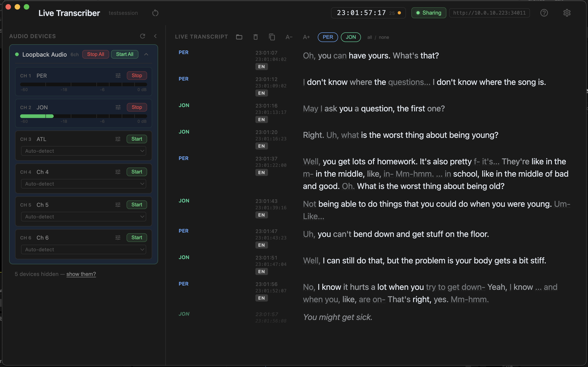Toggle the Sharing status button
This screenshot has height=367, width=588.
[429, 13]
